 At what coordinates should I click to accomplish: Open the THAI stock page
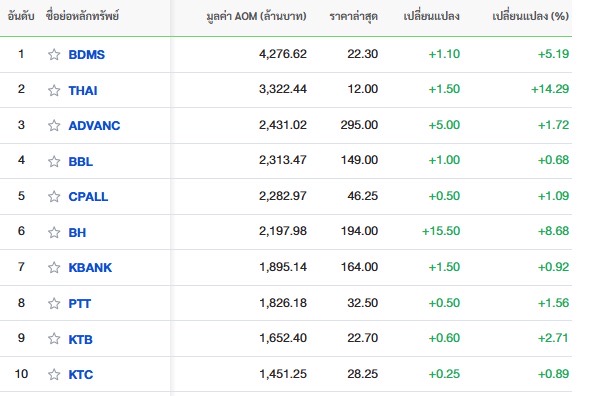83,90
